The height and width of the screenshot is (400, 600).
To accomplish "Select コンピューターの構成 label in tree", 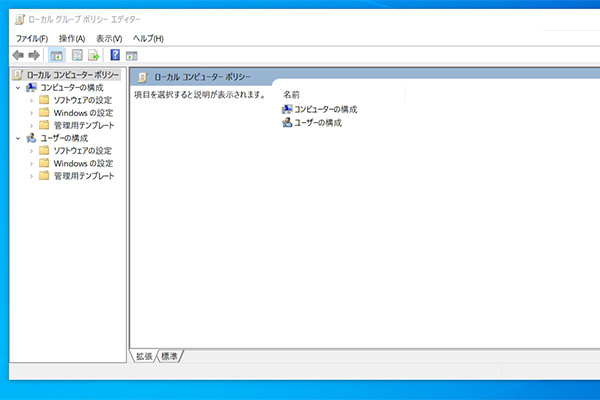I will point(72,88).
